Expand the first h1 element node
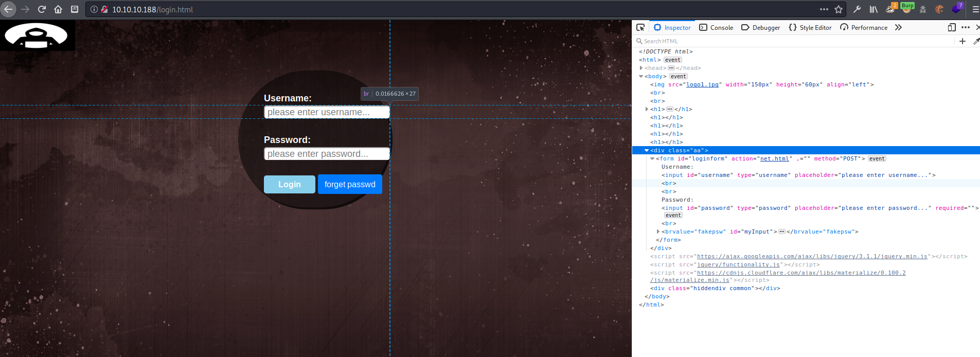The image size is (980, 357). (647, 109)
